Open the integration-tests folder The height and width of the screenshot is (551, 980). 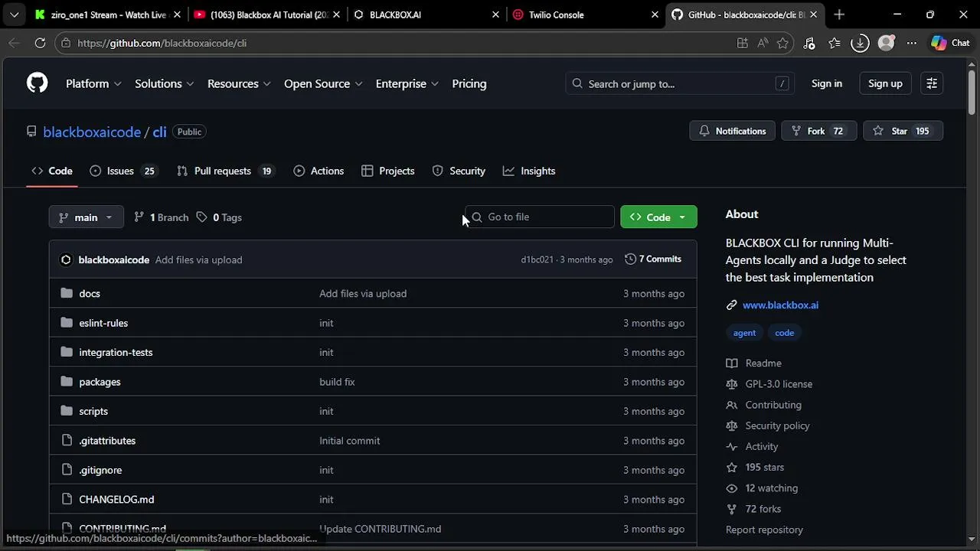(116, 353)
